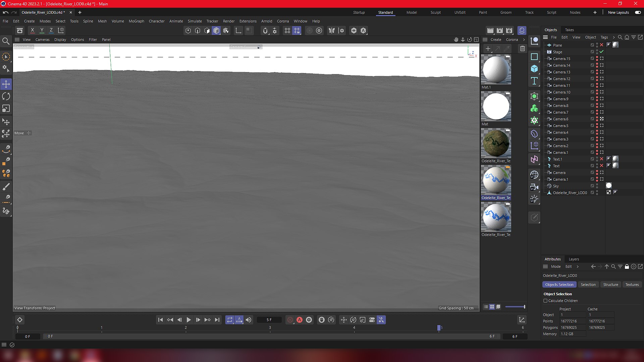Screen dimensions: 644x362
Task: Toggle the timeline loop mode
Action: click(x=229, y=320)
